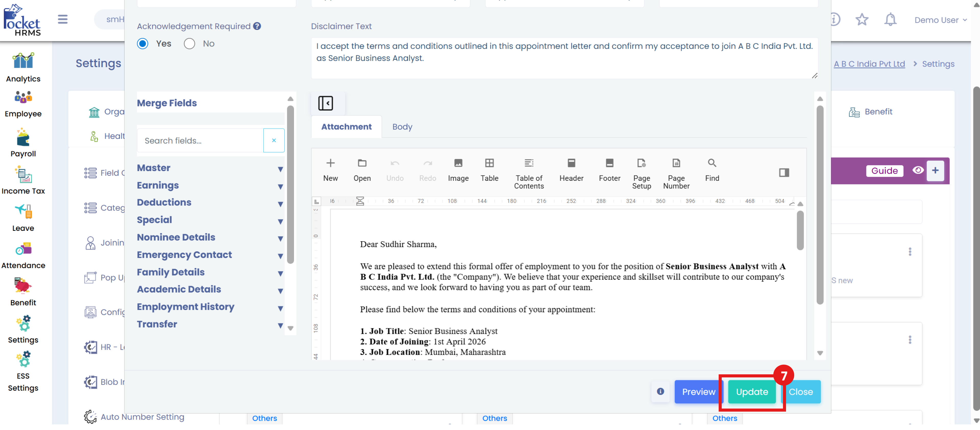Collapse the merge fields side panel
Viewport: 980px width, 430px height.
pyautogui.click(x=326, y=103)
